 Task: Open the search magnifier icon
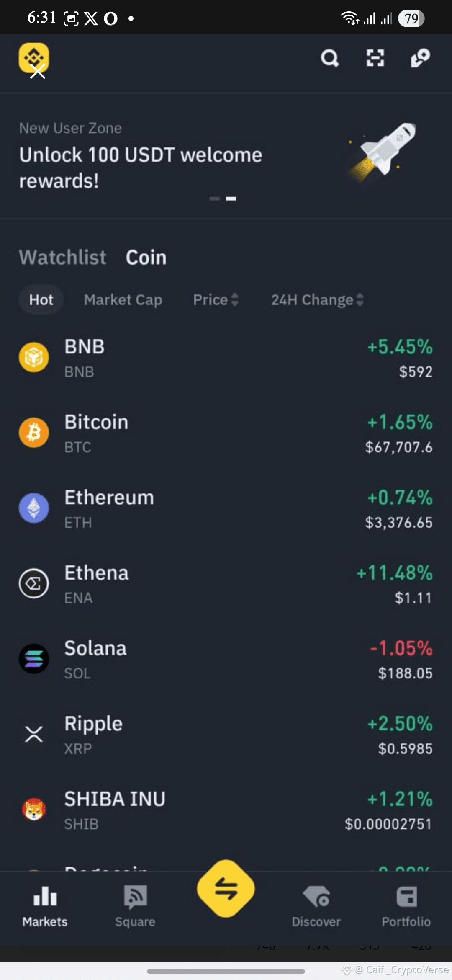[330, 58]
